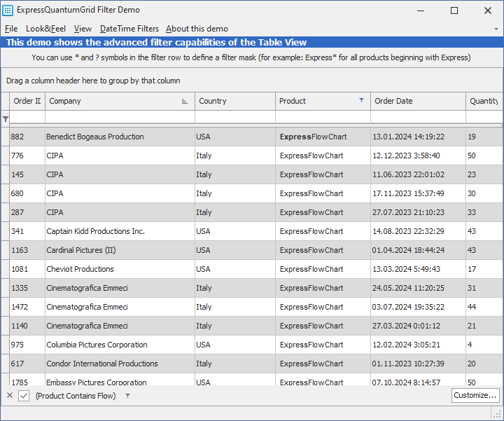Click the Country cell in row 341

point(235,231)
